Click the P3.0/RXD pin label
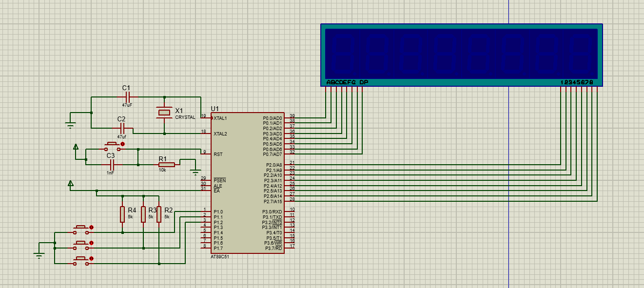 pos(272,211)
